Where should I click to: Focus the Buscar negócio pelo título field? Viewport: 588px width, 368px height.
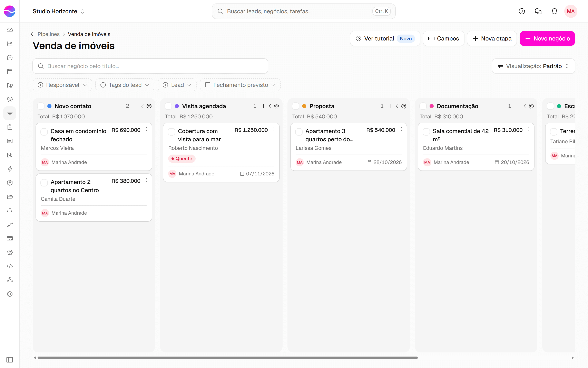[150, 66]
